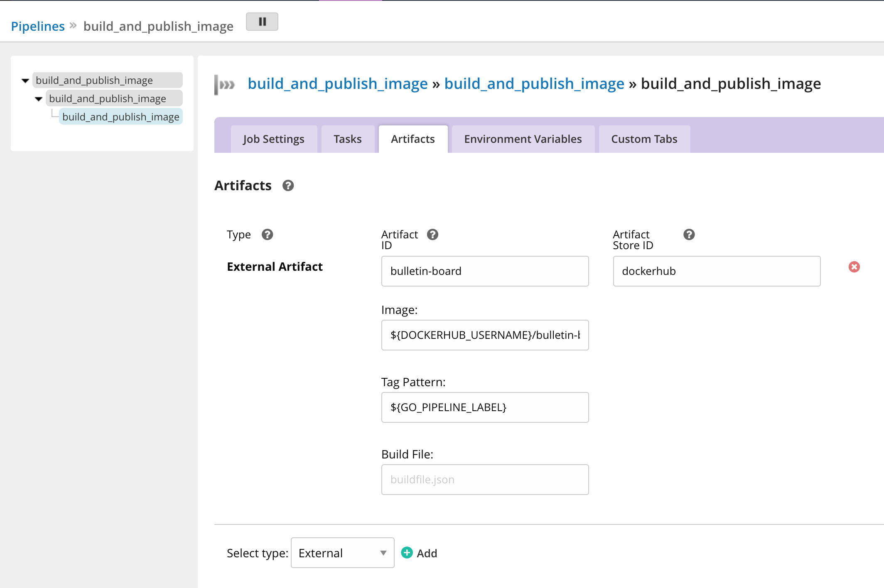Open help icon for Artifact ID

[432, 235]
